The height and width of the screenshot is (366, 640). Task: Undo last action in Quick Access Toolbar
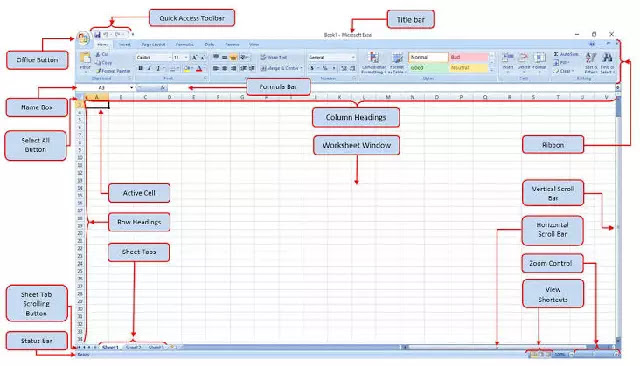[106, 35]
